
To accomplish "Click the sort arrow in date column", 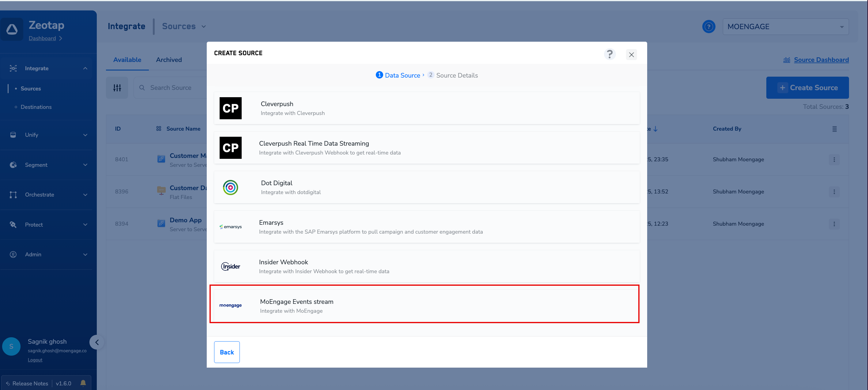I will tap(655, 129).
